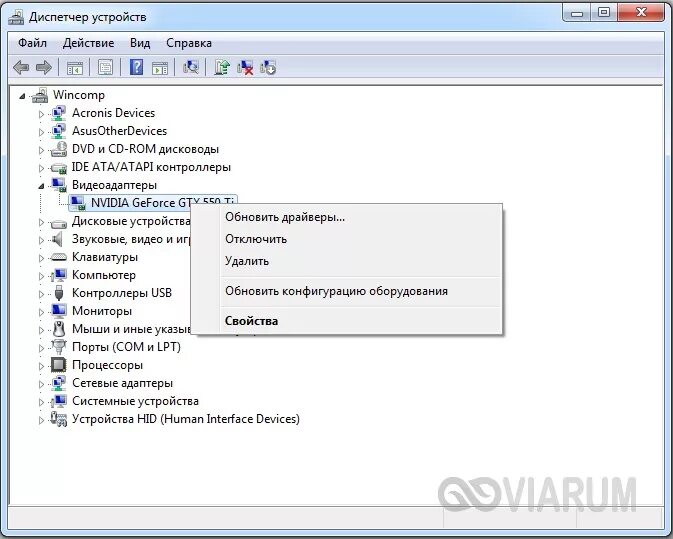The width and height of the screenshot is (673, 539).
Task: Click the Acronis Devices icon
Action: tap(59, 113)
